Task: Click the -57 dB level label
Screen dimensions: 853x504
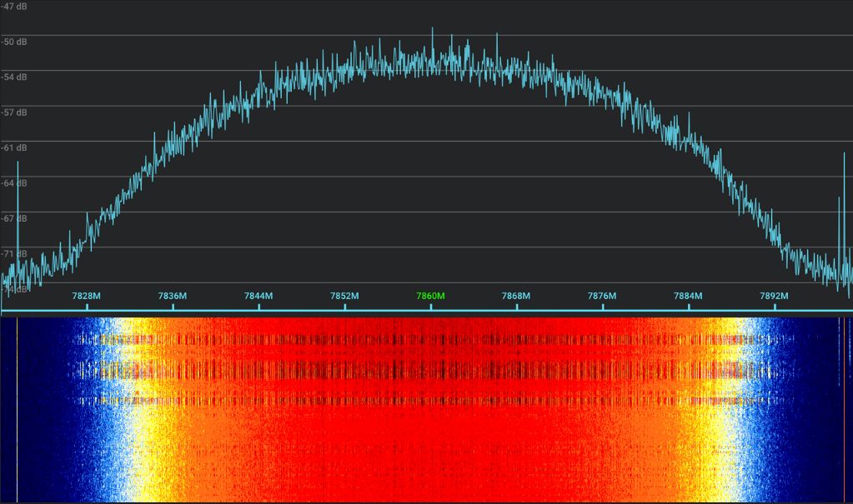Action: coord(14,112)
